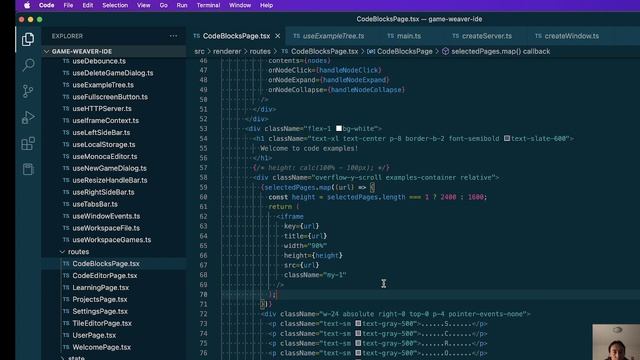Click the bg-white color swatch
This screenshot has height=360, width=640.
[x=339, y=129]
